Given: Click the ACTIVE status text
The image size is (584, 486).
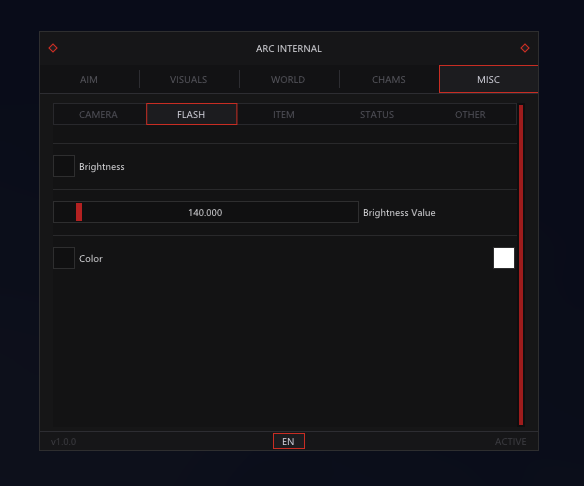Looking at the screenshot, I should click(x=510, y=441).
